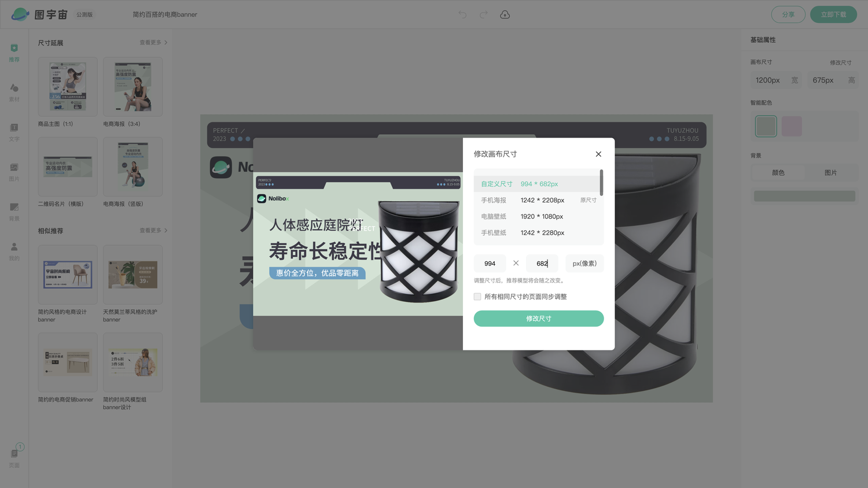Switch to the 图片 background tab
Screen dimensions: 868x488
click(x=830, y=173)
